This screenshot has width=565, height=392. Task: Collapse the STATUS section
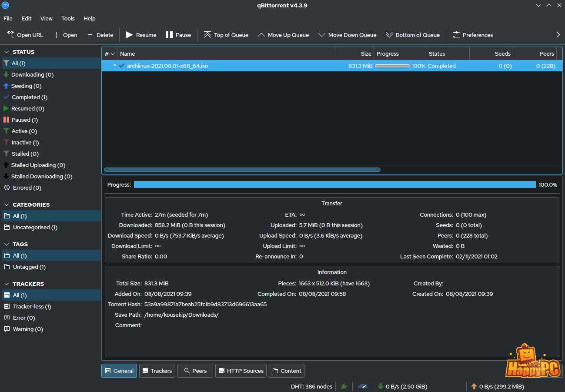pos(7,52)
